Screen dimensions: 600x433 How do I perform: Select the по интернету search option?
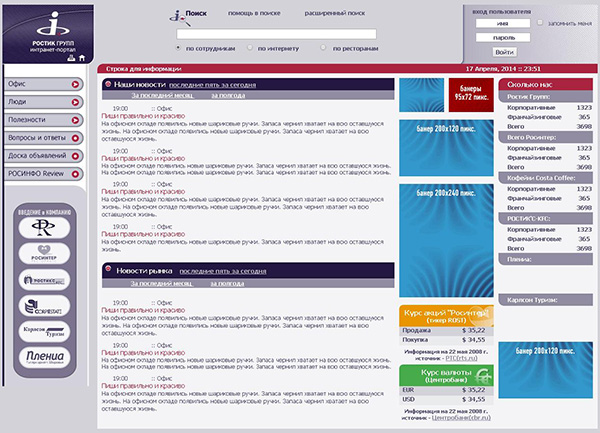tap(249, 48)
